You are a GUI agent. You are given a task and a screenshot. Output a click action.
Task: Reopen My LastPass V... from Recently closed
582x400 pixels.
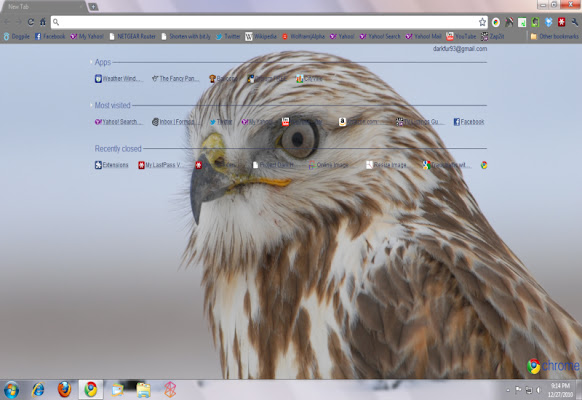coord(160,165)
